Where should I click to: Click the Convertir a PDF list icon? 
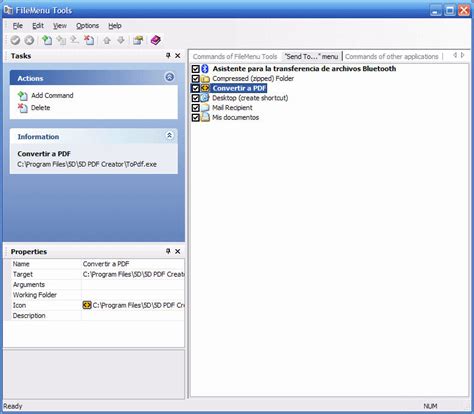click(x=205, y=88)
